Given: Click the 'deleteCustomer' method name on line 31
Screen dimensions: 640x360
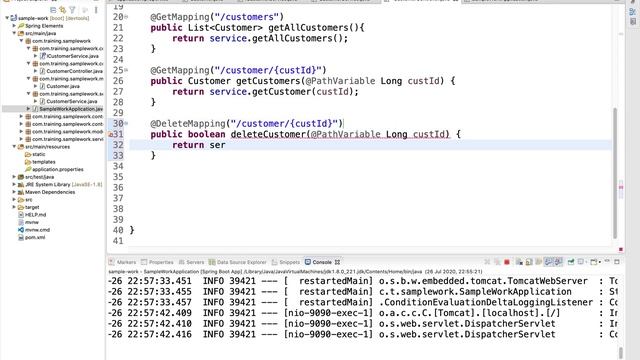Looking at the screenshot, I should (x=268, y=134).
